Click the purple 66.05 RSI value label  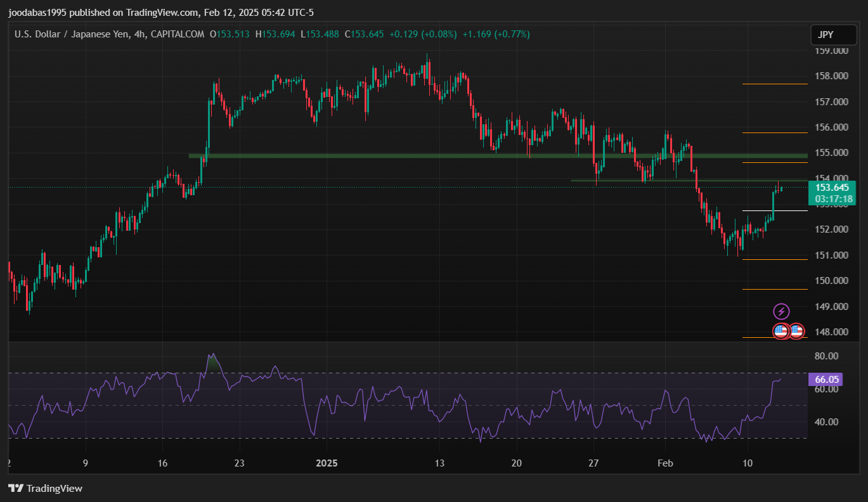pyautogui.click(x=827, y=380)
